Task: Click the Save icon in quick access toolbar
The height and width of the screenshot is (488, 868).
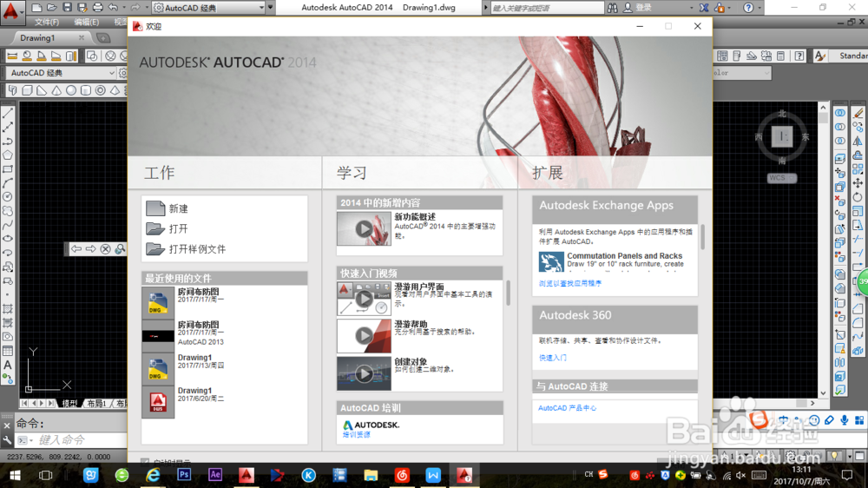Action: coord(67,8)
